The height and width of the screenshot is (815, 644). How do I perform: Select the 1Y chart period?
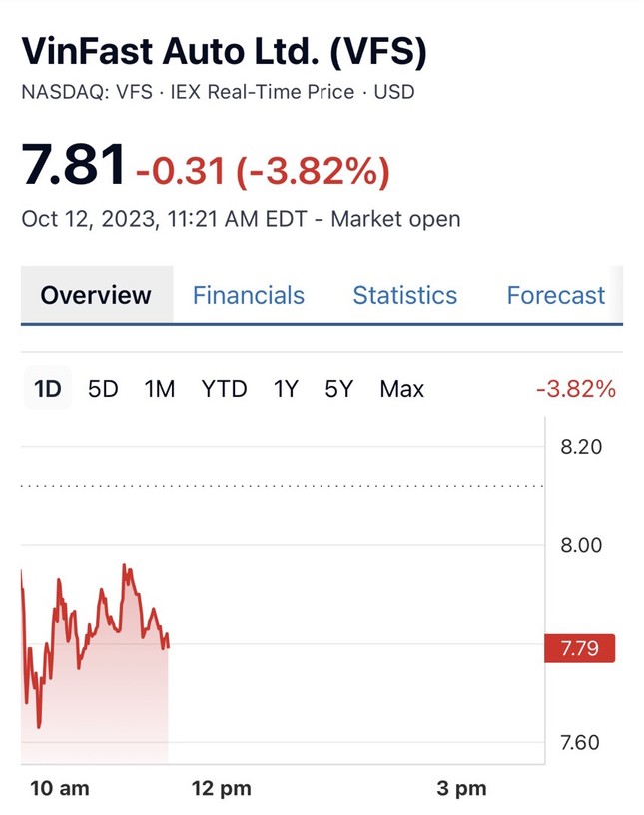pos(286,389)
